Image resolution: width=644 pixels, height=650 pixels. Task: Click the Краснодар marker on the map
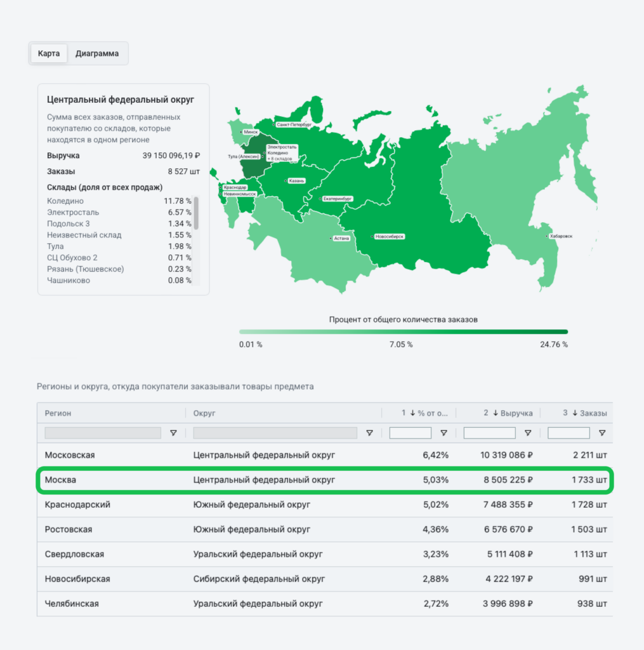click(x=233, y=187)
